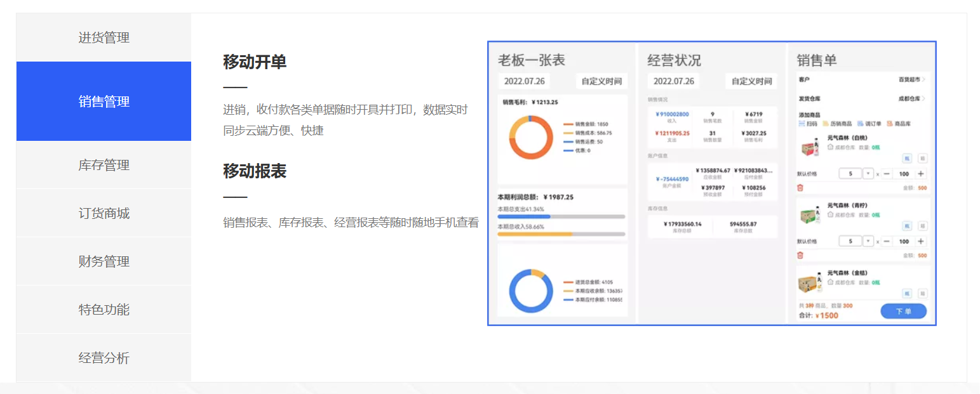Select 瓶 unit for 元气森林（青柠）
This screenshot has height=394, width=980.
907,226
